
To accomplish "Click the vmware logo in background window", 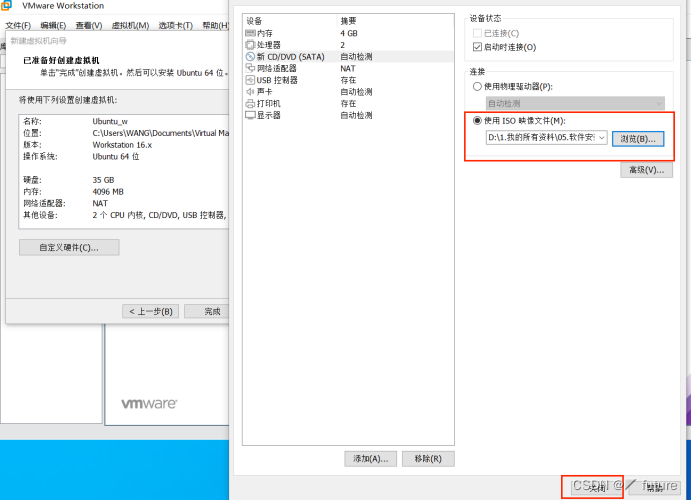I will point(149,403).
